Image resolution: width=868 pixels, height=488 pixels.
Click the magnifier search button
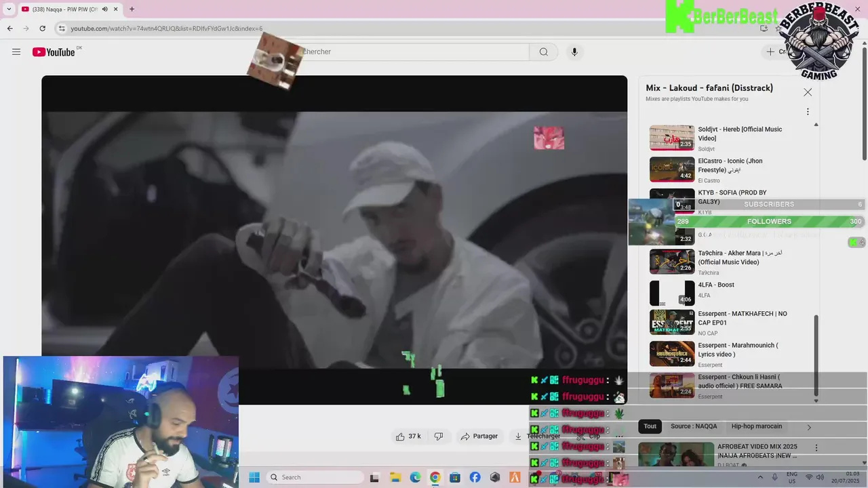544,52
